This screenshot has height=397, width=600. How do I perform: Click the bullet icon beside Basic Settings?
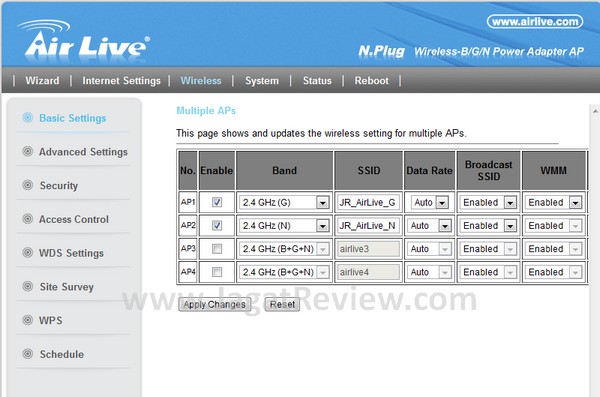28,118
